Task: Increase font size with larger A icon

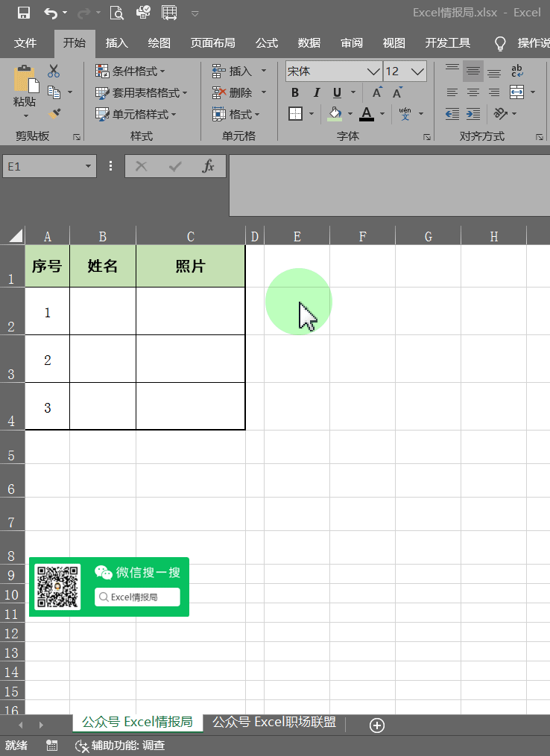Action: (377, 92)
